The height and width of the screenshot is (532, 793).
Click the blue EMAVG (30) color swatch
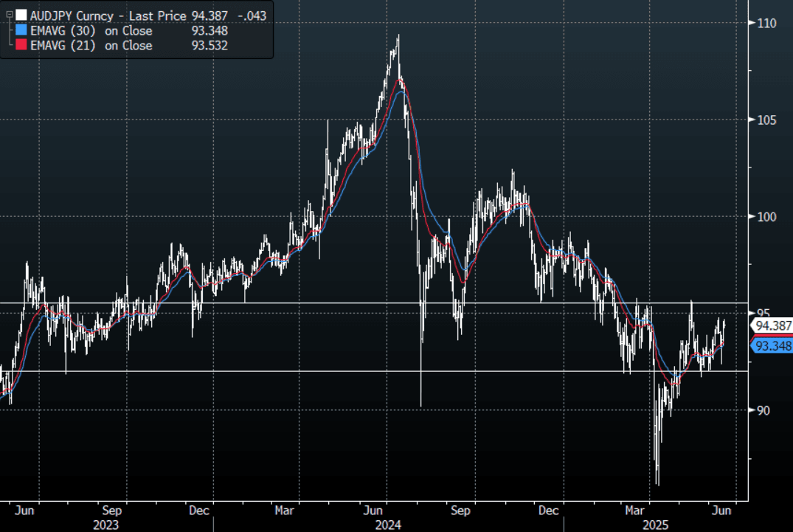pos(21,30)
